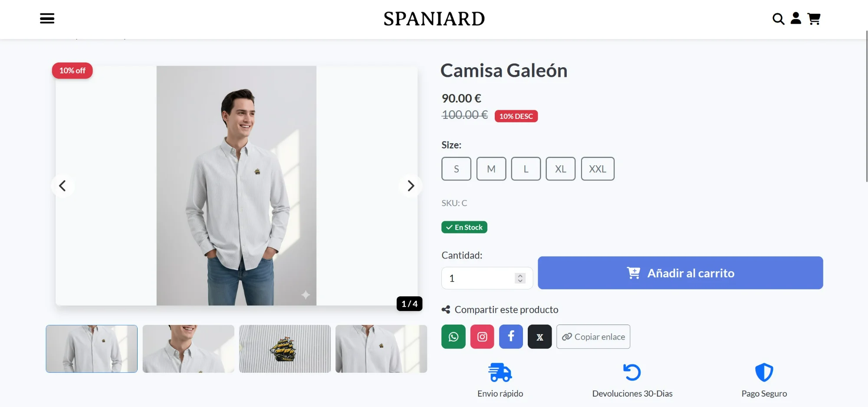Share product via WhatsApp
This screenshot has width=868, height=407.
454,337
